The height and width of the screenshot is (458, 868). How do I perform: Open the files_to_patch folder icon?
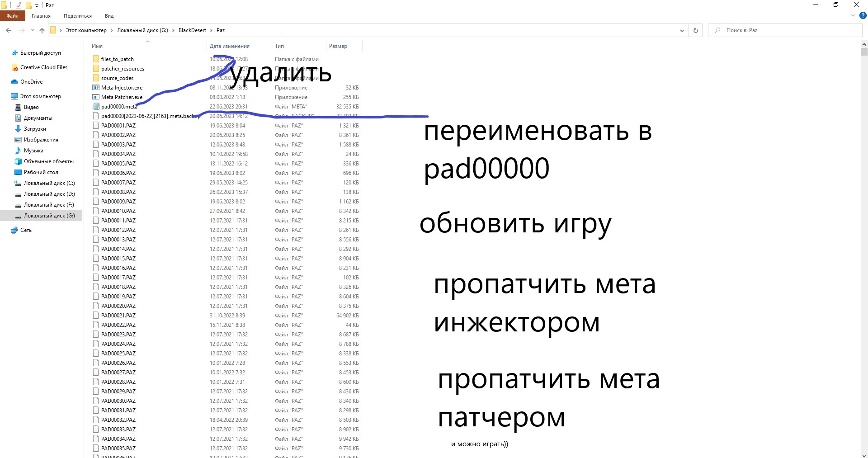click(96, 59)
